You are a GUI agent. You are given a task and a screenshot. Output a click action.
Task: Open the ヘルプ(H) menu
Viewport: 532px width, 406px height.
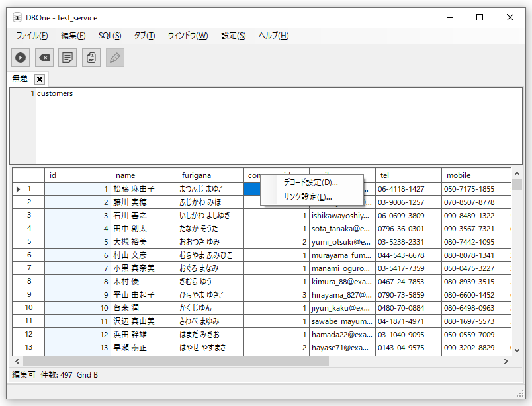273,36
